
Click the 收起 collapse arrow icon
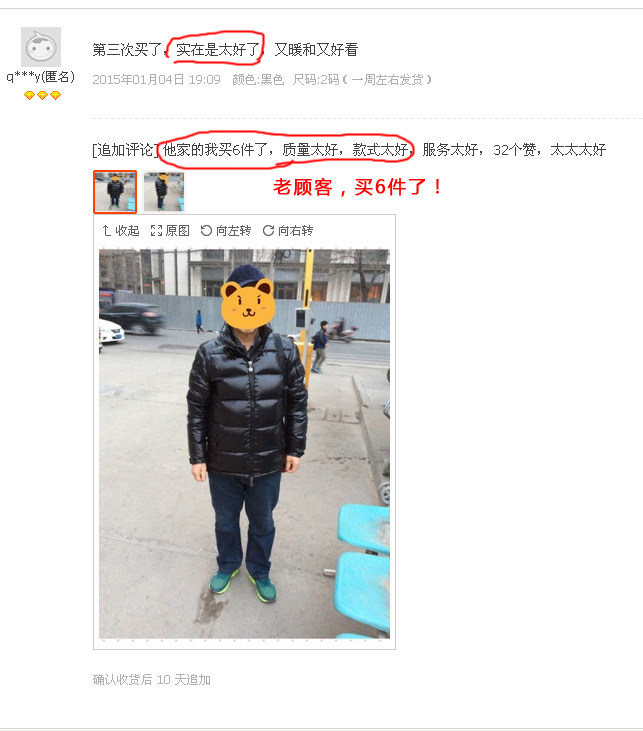pyautogui.click(x=106, y=230)
